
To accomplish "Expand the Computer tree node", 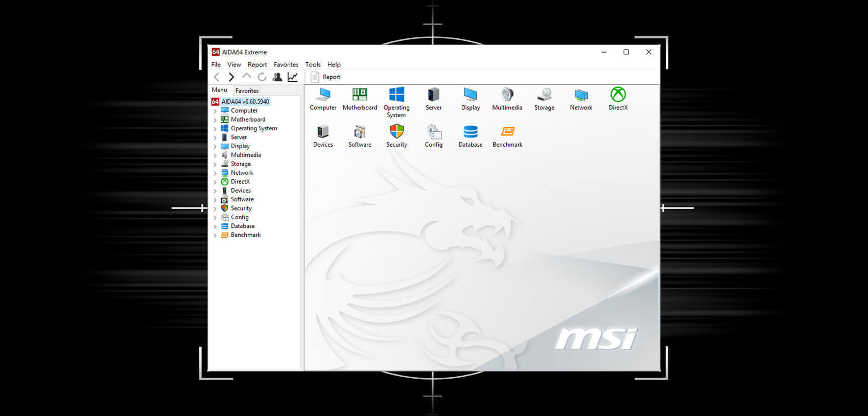I will point(215,111).
